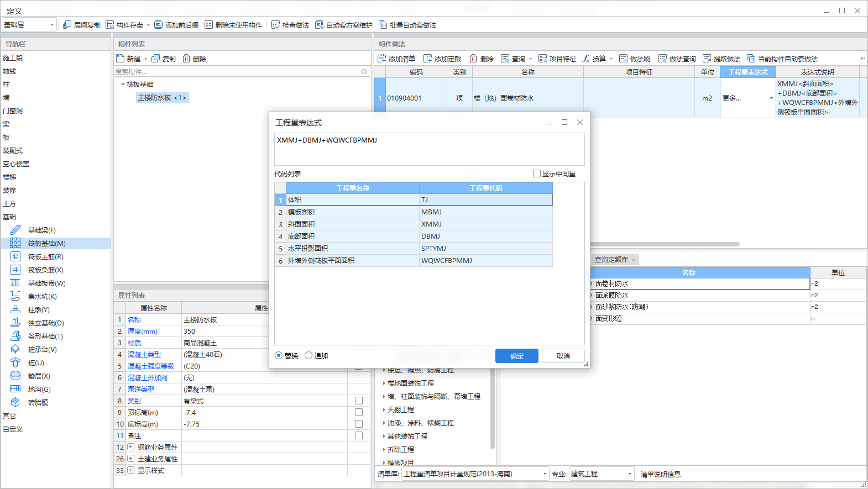Click the 添加定额 icon
868x489 pixels.
pos(427,59)
